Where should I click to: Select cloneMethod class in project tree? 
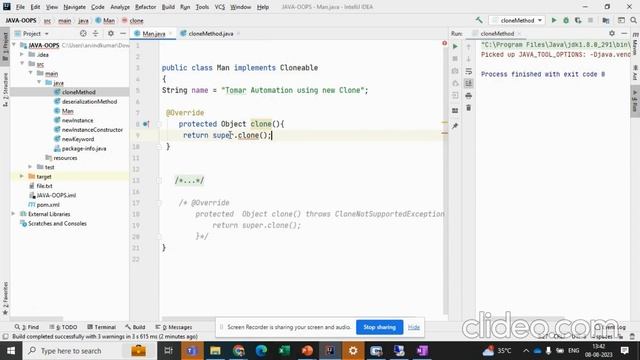point(78,92)
